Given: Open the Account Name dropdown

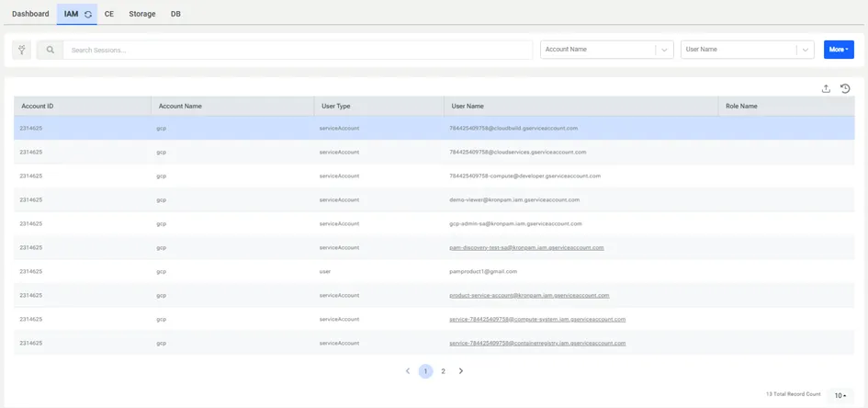Looking at the screenshot, I should click(x=607, y=50).
